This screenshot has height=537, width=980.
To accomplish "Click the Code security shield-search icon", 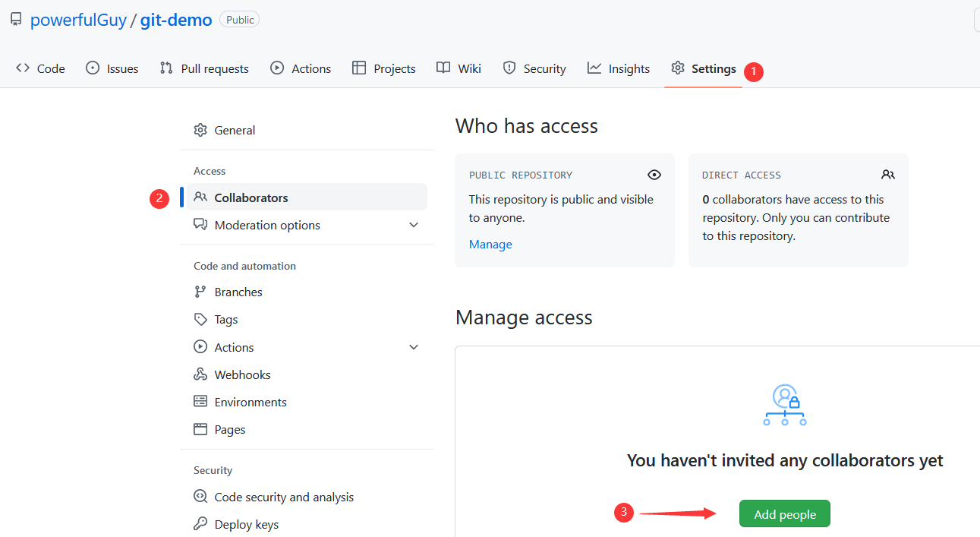I will (x=200, y=497).
